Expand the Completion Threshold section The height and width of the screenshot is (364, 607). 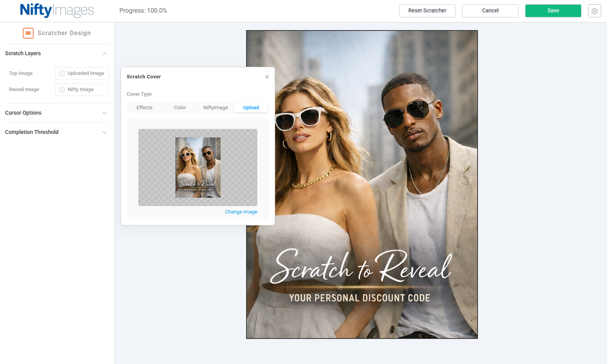coord(105,132)
